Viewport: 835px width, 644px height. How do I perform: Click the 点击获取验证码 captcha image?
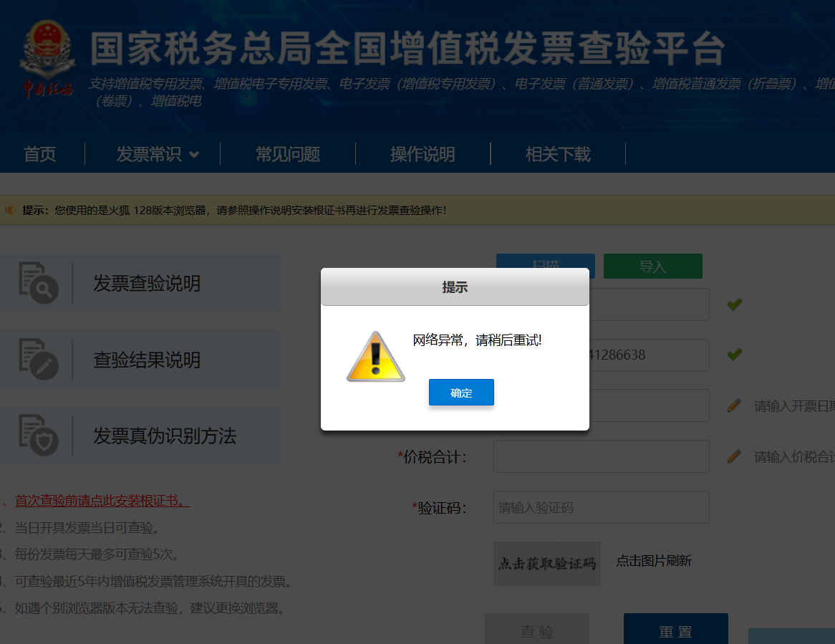click(547, 564)
